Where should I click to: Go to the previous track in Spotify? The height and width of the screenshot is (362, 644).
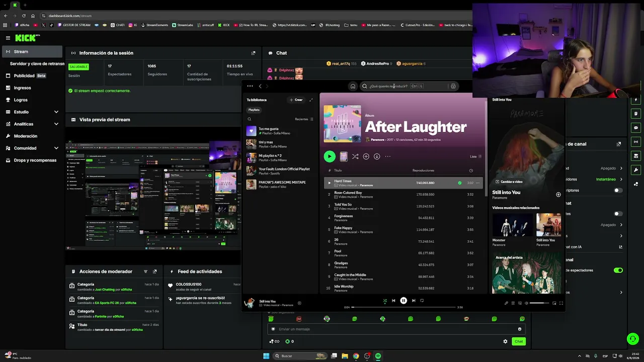393,301
